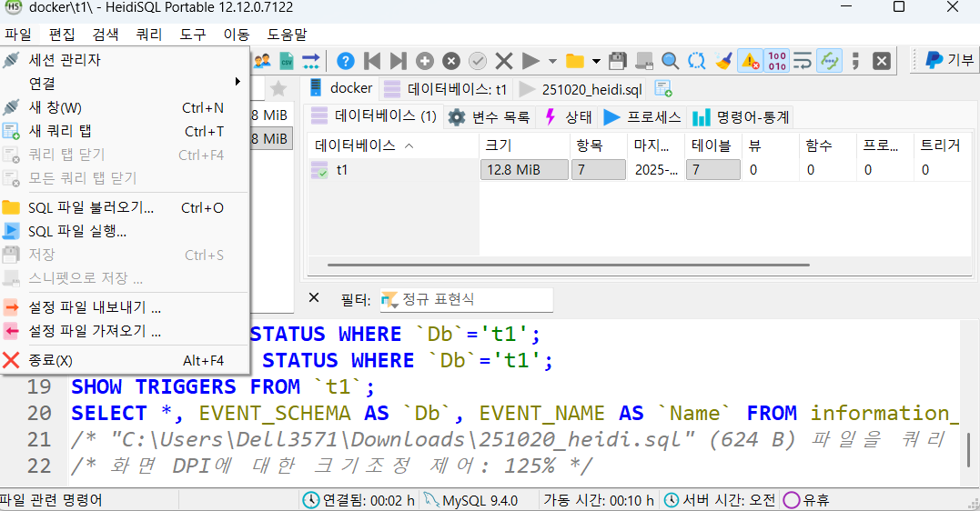Image resolution: width=980 pixels, height=511 pixels.
Task: Open the Variables list subtab
Action: [490, 116]
